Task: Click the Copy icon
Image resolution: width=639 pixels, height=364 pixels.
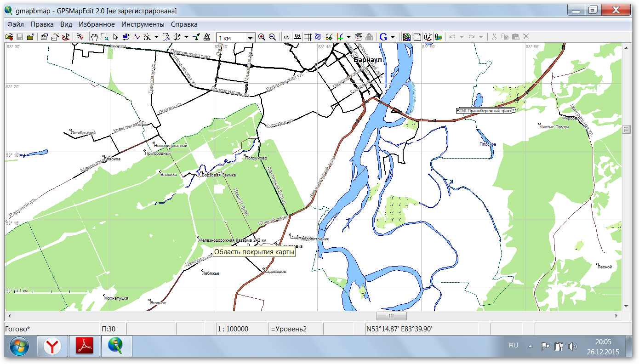Action: 505,37
